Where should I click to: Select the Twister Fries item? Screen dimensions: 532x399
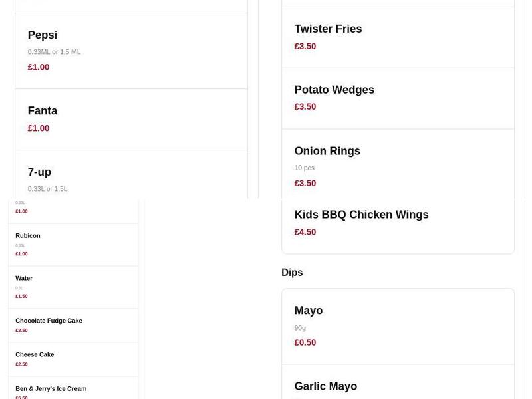pyautogui.click(x=398, y=37)
